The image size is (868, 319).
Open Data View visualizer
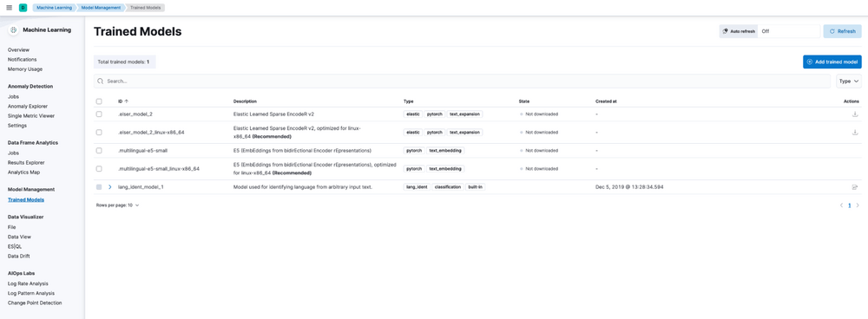[x=19, y=237]
